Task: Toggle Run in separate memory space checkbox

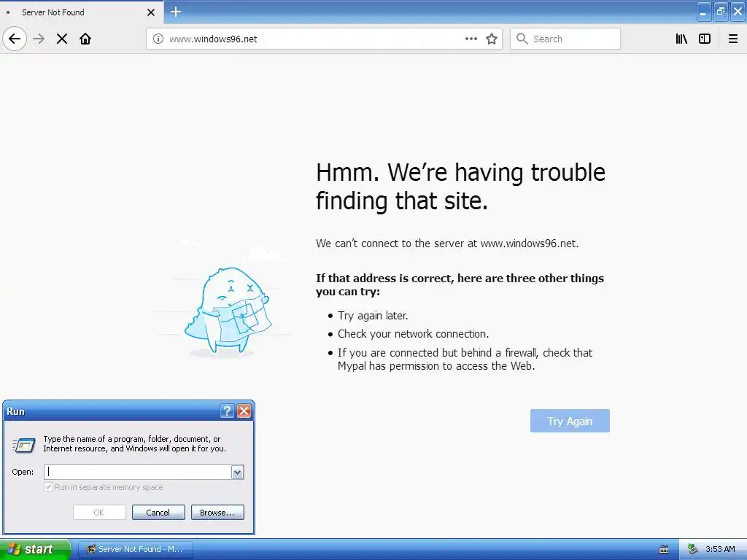Action: pyautogui.click(x=48, y=487)
